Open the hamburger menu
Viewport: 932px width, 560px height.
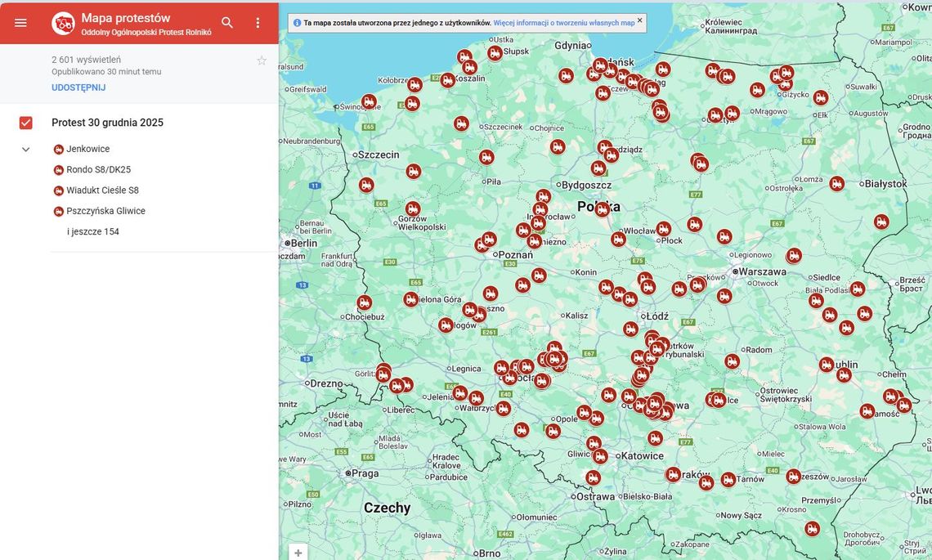(x=20, y=22)
